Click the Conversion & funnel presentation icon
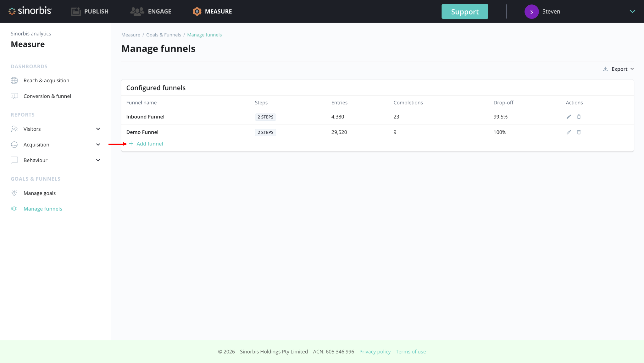 (14, 96)
